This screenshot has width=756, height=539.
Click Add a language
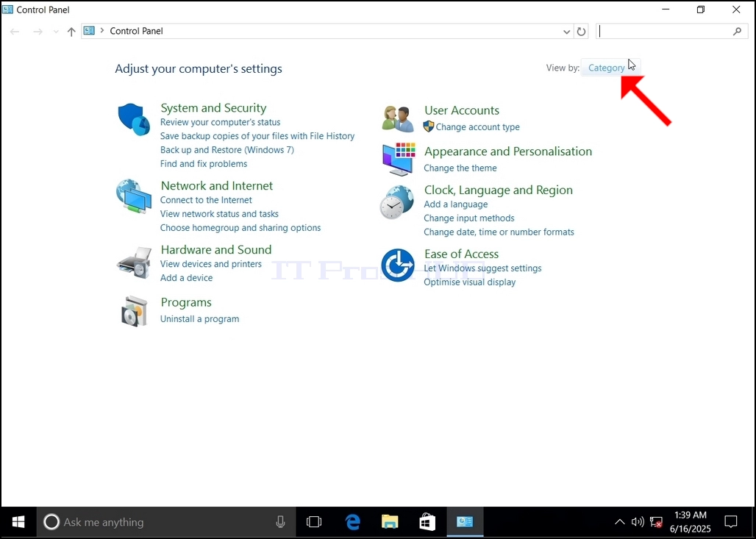pyautogui.click(x=456, y=204)
